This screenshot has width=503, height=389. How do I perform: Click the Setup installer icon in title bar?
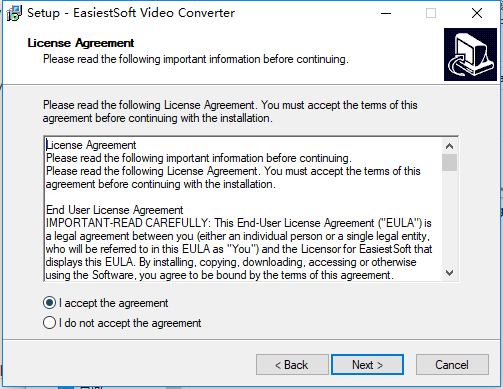pos(14,13)
